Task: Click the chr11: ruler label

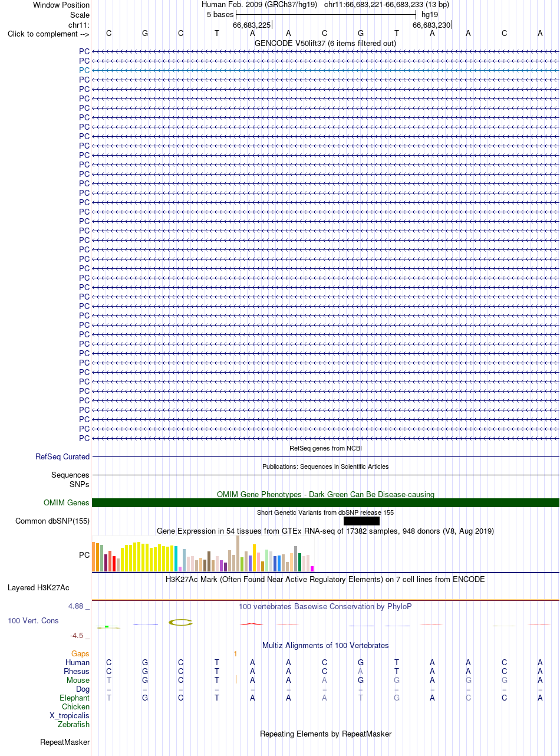Action: coord(79,25)
